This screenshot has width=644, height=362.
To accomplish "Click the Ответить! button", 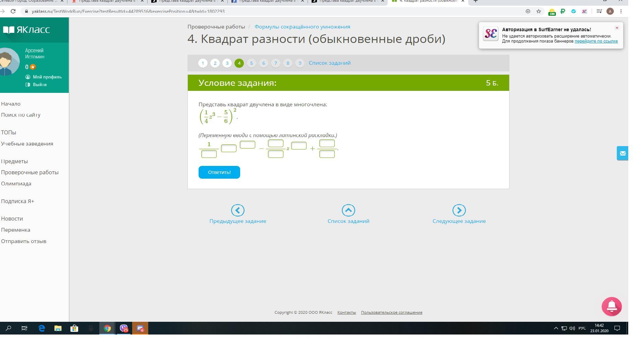I will tap(219, 172).
